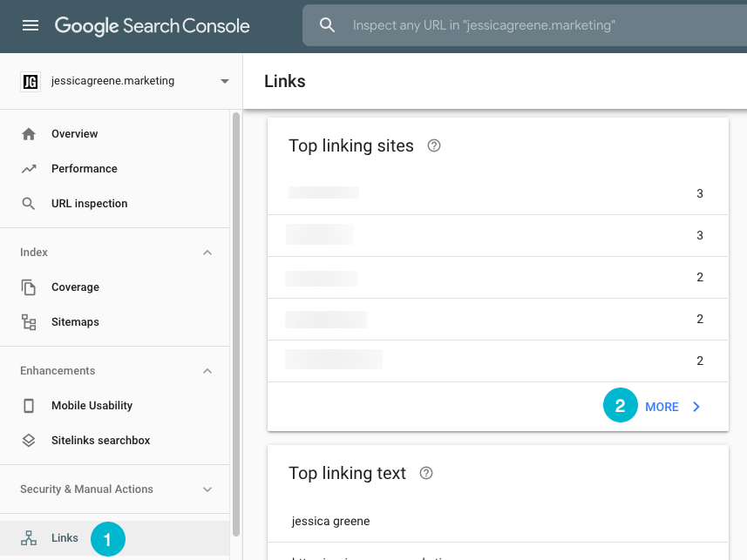Open the hamburger navigation menu

(x=31, y=25)
